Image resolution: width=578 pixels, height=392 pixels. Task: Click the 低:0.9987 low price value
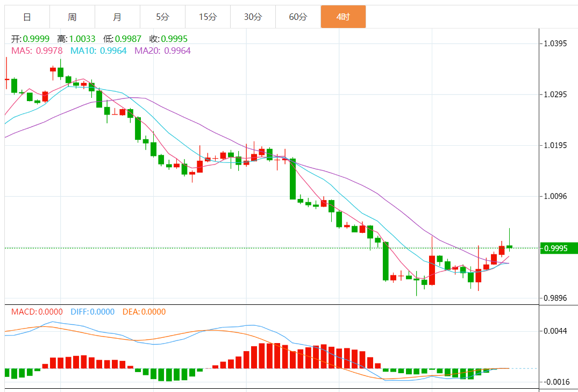(x=123, y=39)
